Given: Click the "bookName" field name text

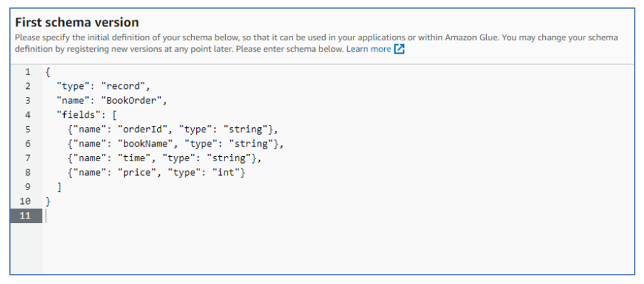Looking at the screenshot, I should (145, 144).
